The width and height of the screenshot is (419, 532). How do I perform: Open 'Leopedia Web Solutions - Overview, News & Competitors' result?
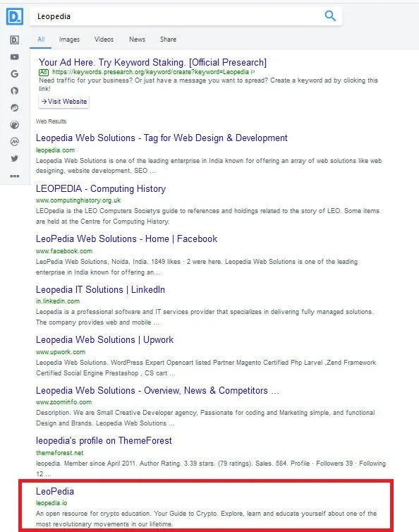[157, 390]
